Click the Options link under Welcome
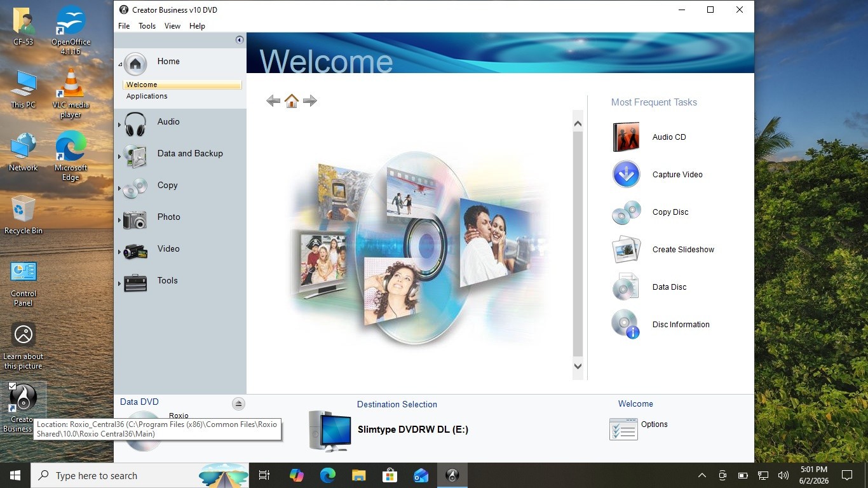Screen dimensions: 868x488 [x=654, y=424]
